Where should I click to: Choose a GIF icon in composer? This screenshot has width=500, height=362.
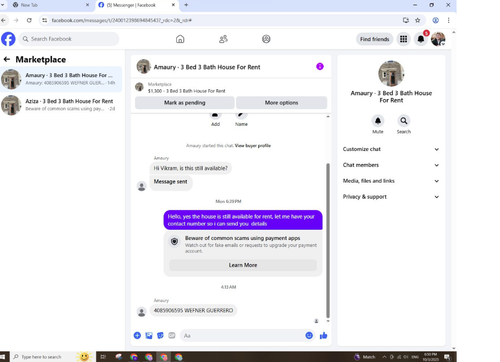(172, 335)
